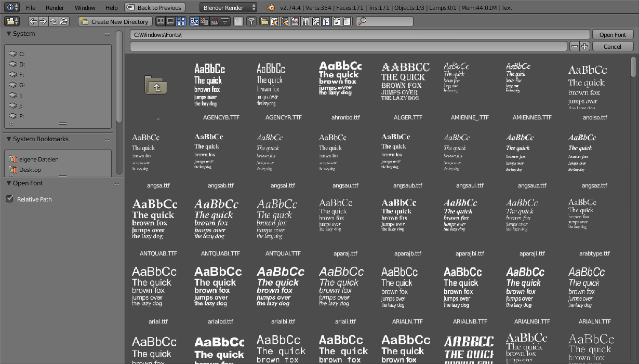Click the Open Font button

tap(613, 34)
